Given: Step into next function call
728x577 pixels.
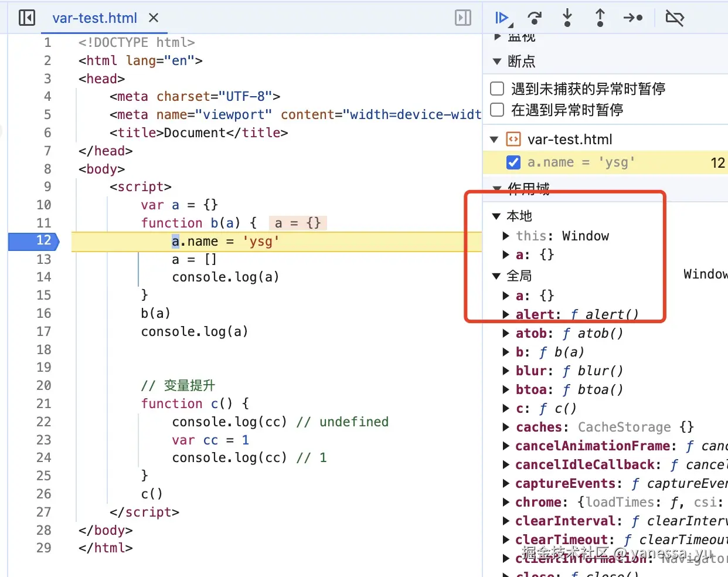Looking at the screenshot, I should click(567, 18).
